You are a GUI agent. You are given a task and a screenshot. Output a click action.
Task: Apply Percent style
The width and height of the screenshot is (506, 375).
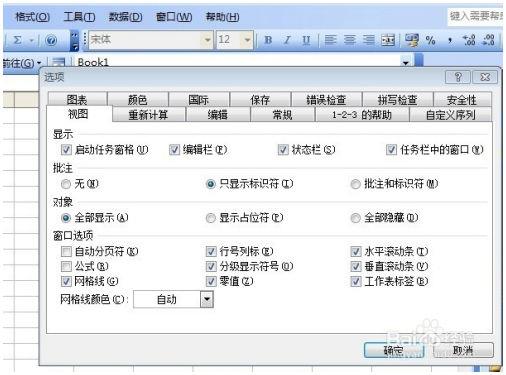pos(431,40)
